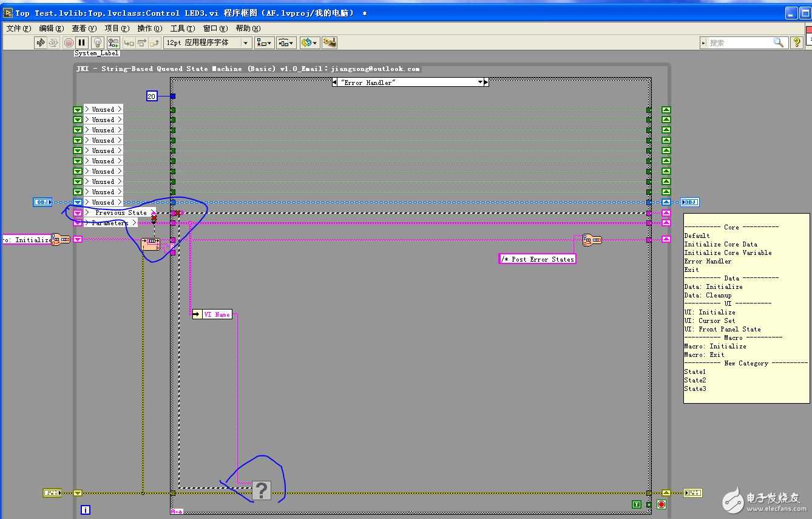
Task: Toggle the True boolean constant
Action: [x=636, y=504]
